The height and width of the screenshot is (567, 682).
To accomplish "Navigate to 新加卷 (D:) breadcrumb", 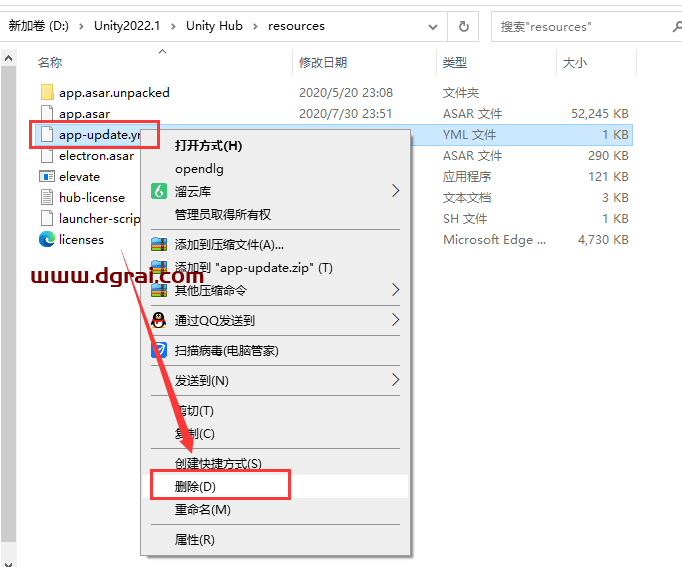I will (x=39, y=26).
